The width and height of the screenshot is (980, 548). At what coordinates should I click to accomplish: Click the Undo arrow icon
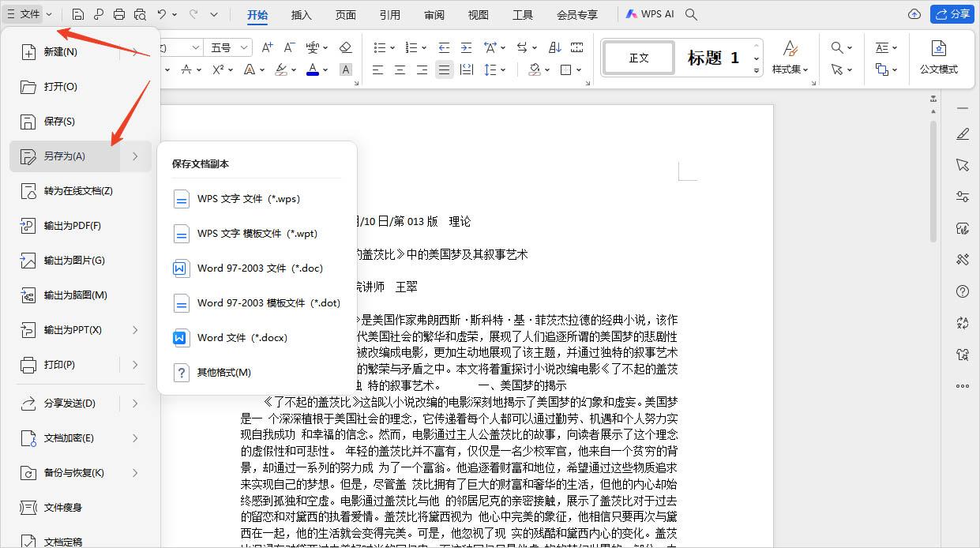pos(163,15)
